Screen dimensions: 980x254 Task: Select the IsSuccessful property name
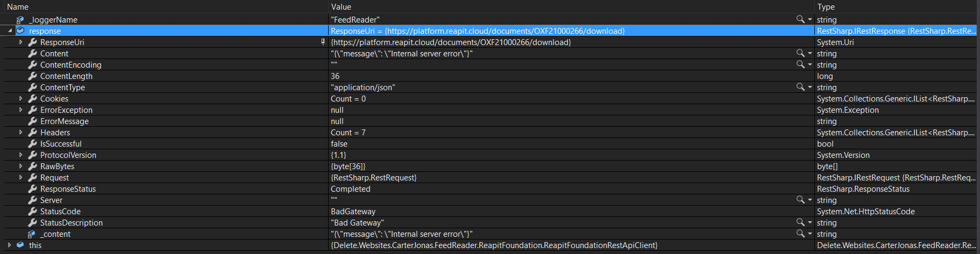(x=61, y=143)
